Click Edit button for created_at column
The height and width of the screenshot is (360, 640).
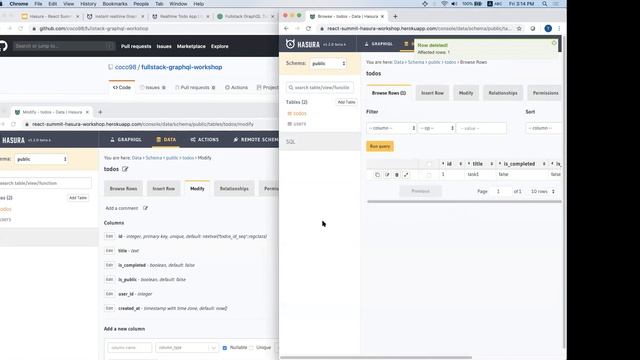pyautogui.click(x=109, y=308)
